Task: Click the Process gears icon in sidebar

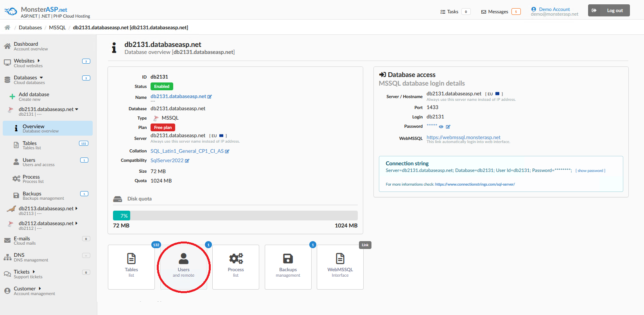Action: pyautogui.click(x=16, y=179)
